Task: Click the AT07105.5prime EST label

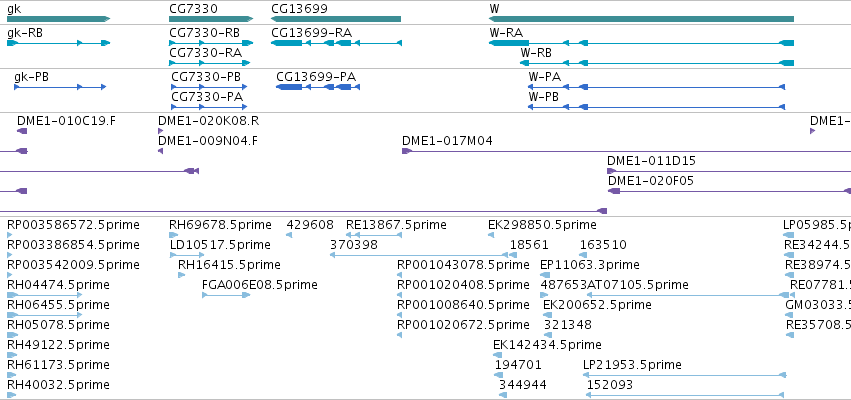Action: (x=638, y=285)
